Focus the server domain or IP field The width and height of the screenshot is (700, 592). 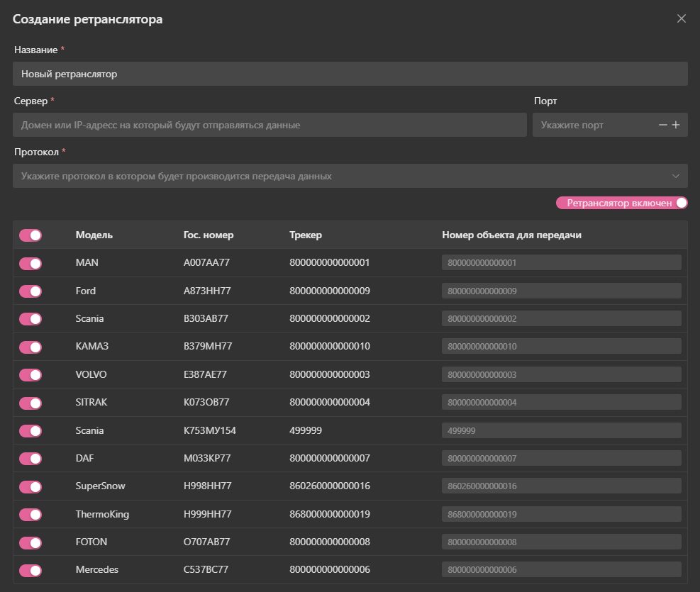tap(270, 125)
